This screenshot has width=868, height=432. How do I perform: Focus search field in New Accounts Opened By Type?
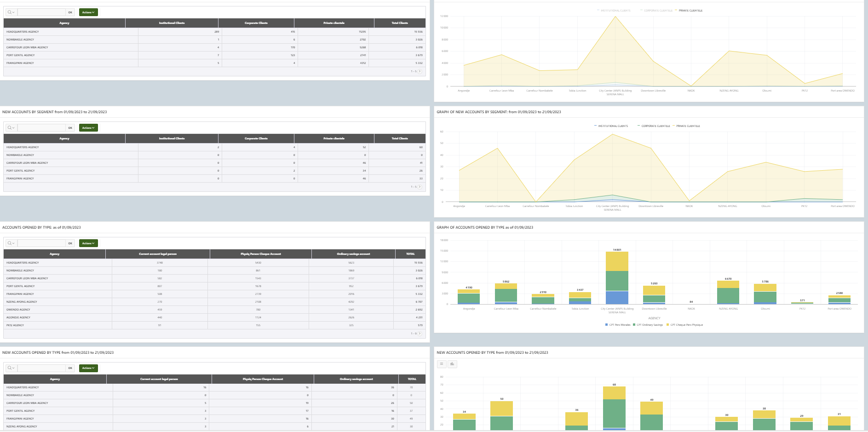tap(41, 368)
